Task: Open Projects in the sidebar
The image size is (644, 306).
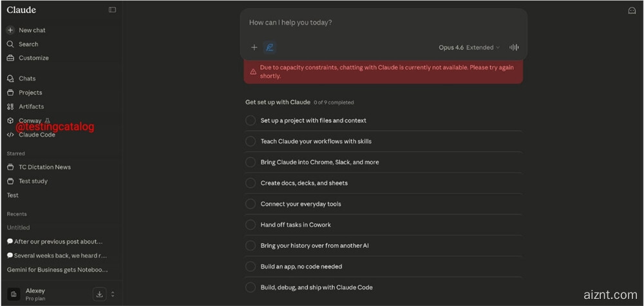Action: pyautogui.click(x=30, y=93)
